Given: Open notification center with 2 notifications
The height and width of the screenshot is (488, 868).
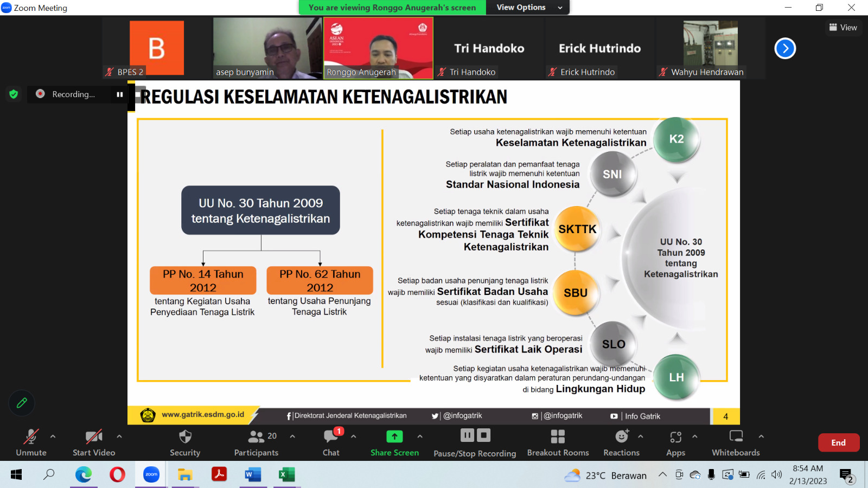Looking at the screenshot, I should 846,476.
